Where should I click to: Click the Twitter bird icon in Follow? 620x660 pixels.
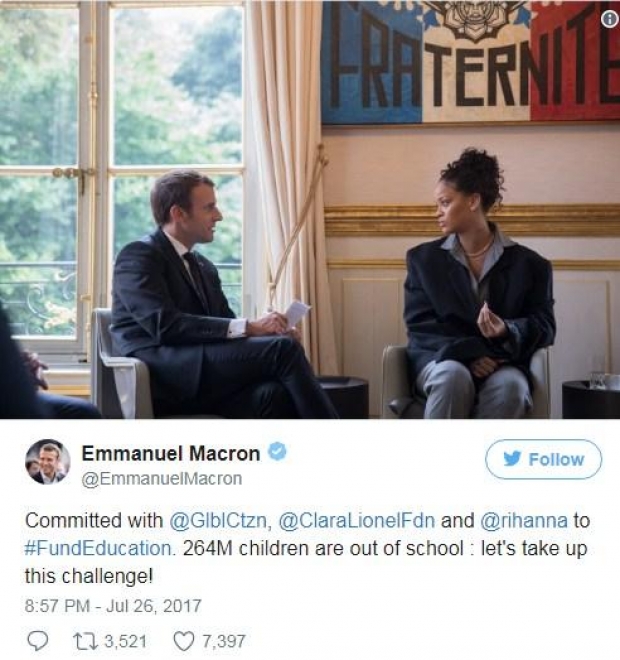(512, 459)
